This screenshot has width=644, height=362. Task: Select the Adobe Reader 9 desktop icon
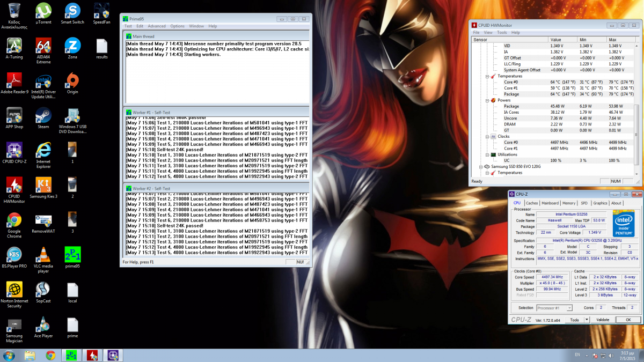pyautogui.click(x=14, y=83)
